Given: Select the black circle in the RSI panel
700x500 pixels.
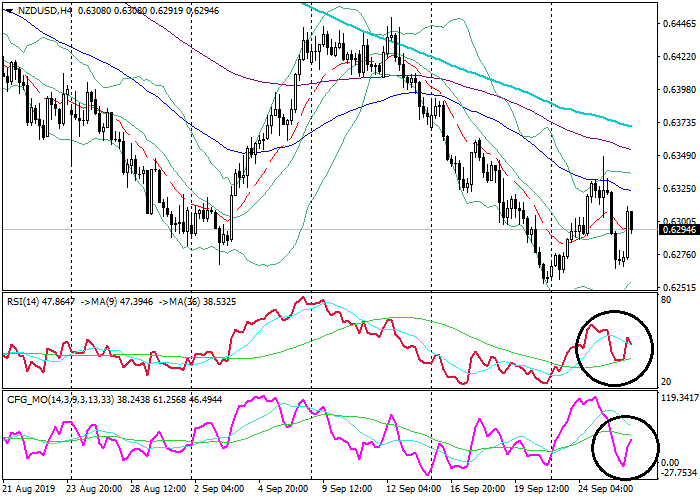Looking at the screenshot, I should [x=614, y=347].
